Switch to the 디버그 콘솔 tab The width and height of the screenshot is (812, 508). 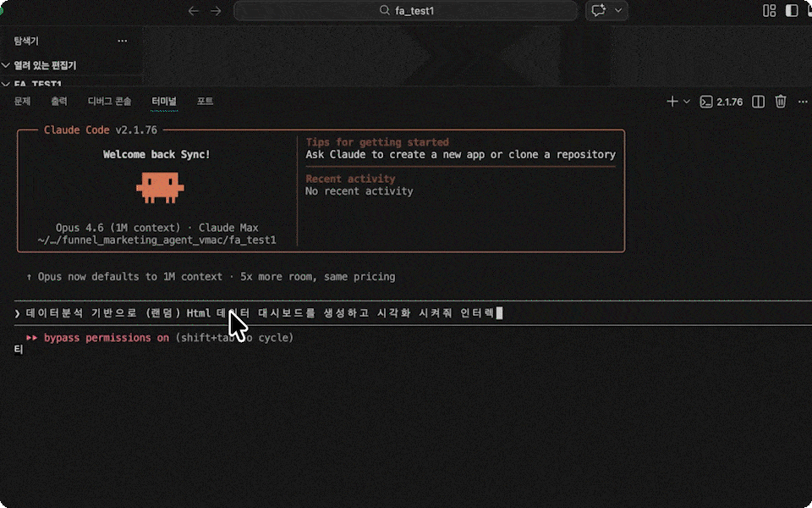point(109,101)
